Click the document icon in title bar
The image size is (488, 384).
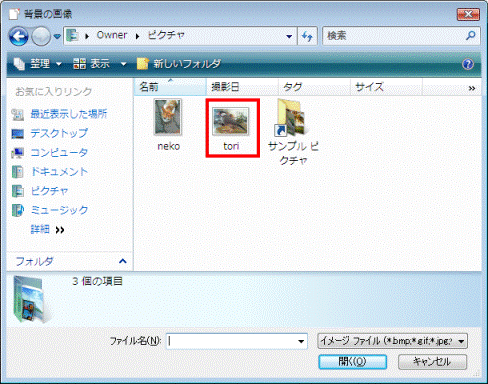pyautogui.click(x=14, y=13)
